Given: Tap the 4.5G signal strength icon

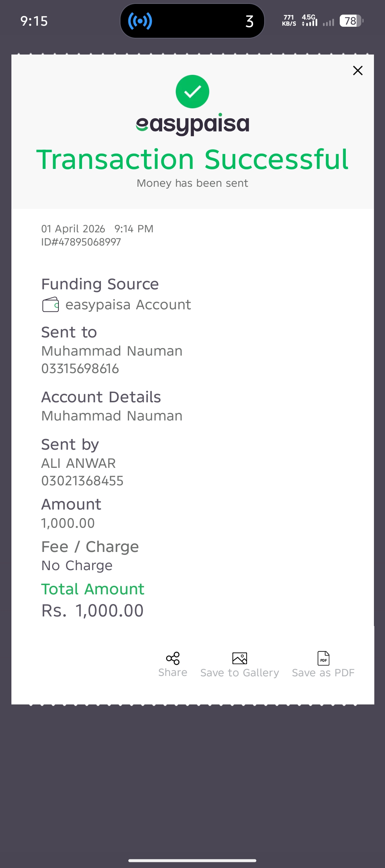Looking at the screenshot, I should pyautogui.click(x=309, y=21).
